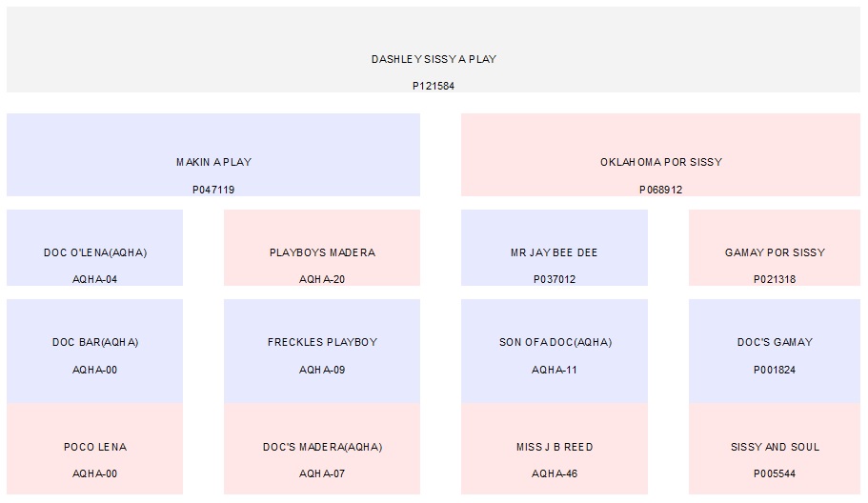Viewport: 868px width, 503px height.
Task: Click registration number P021318
Action: click(775, 280)
